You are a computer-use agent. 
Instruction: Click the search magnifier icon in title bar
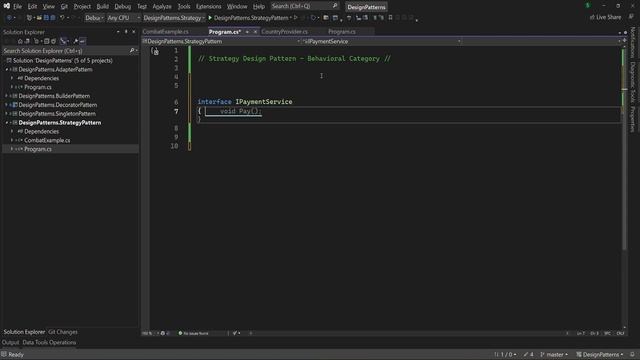[335, 6]
